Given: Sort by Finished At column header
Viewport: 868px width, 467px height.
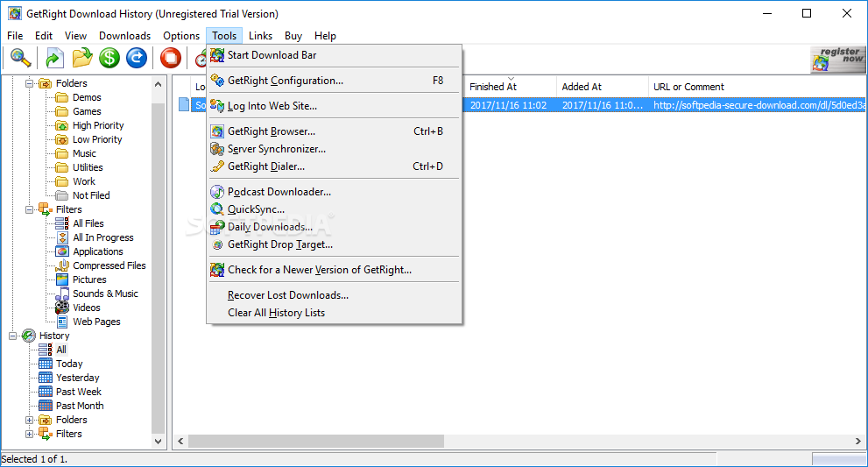Looking at the screenshot, I should click(x=510, y=87).
